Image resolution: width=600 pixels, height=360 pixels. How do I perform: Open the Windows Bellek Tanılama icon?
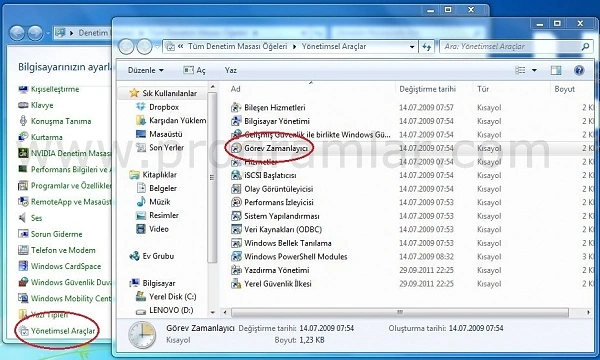236,243
